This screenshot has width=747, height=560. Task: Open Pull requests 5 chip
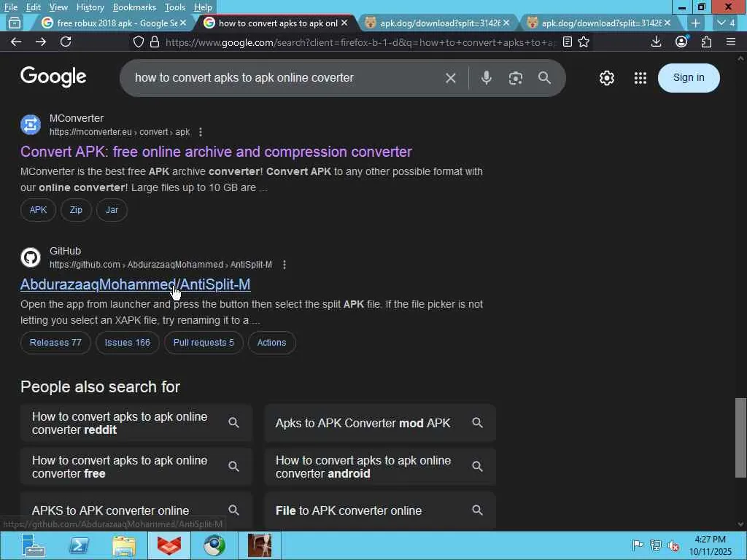coord(204,343)
